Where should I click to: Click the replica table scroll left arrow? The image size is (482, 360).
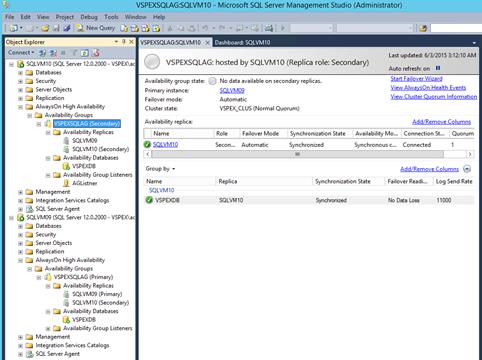(x=147, y=154)
